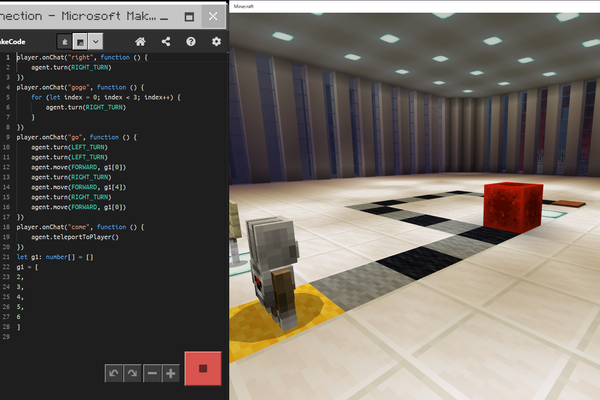Redo the last code change
600x400 pixels.
pos(132,373)
